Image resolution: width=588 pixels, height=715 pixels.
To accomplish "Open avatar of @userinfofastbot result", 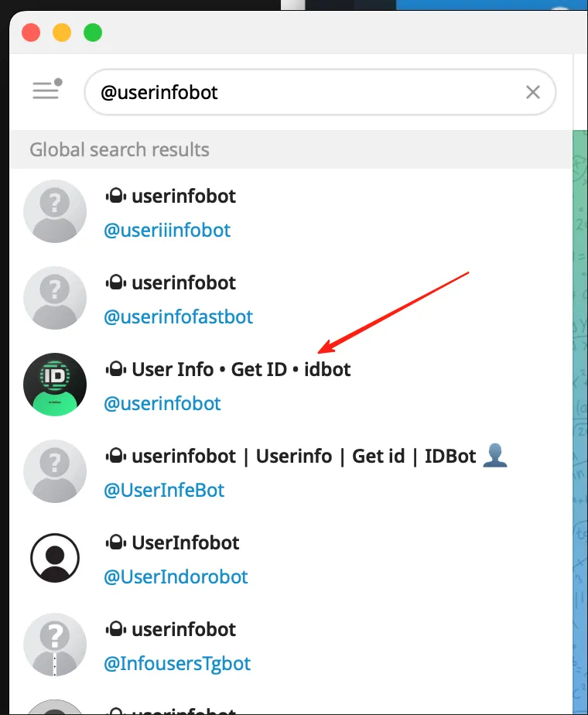I will click(x=55, y=298).
